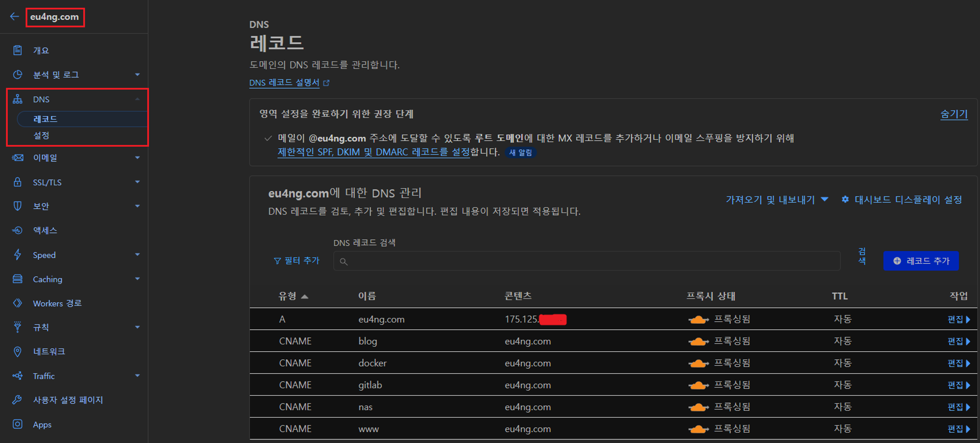Click the 네트워크 location pin icon
The height and width of the screenshot is (443, 980).
18,351
